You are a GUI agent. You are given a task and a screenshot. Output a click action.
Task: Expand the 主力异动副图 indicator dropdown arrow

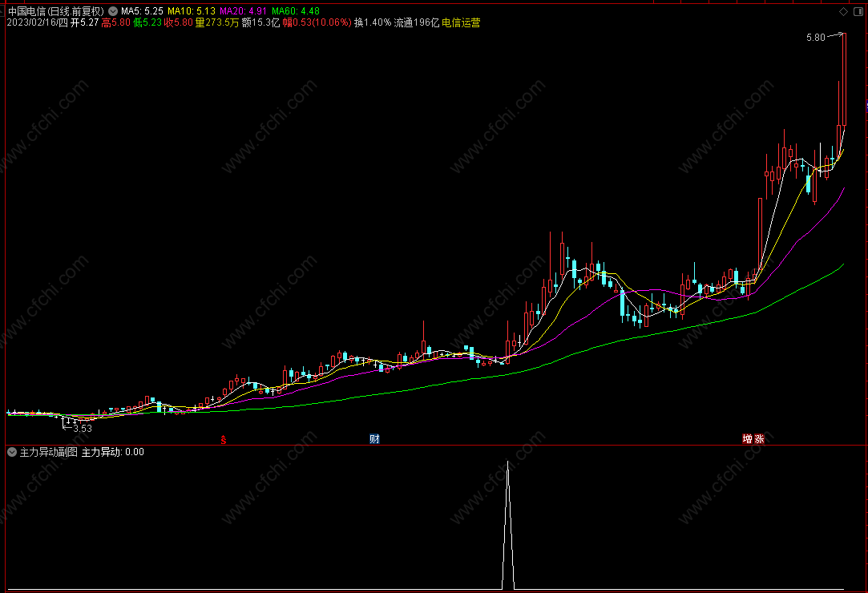pos(12,453)
